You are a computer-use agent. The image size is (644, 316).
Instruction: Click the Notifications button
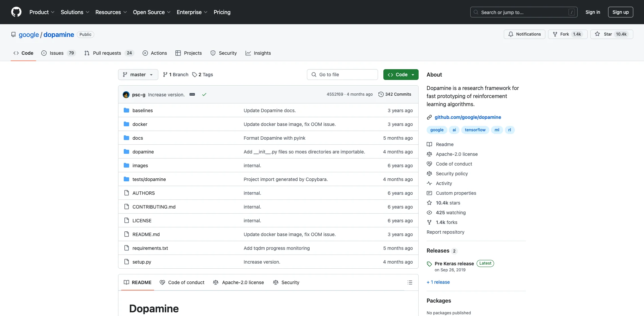click(524, 34)
